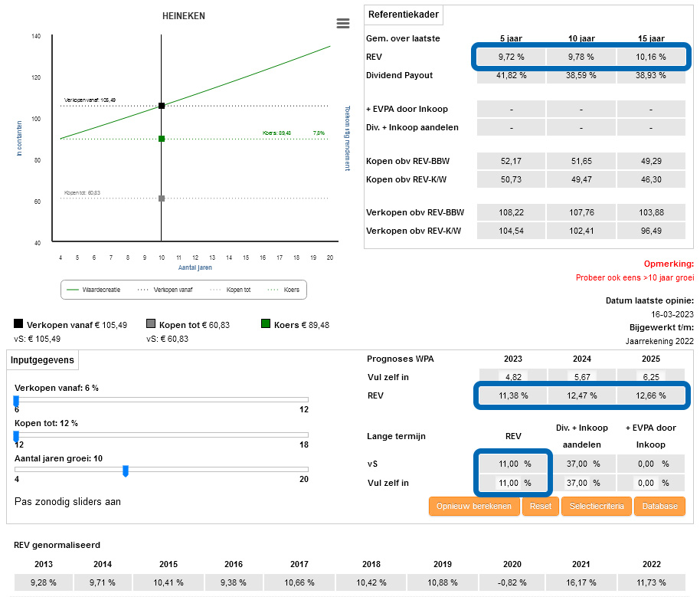The height and width of the screenshot is (597, 700).
Task: Toggle the Kopen tot series in the legend
Action: (x=231, y=290)
